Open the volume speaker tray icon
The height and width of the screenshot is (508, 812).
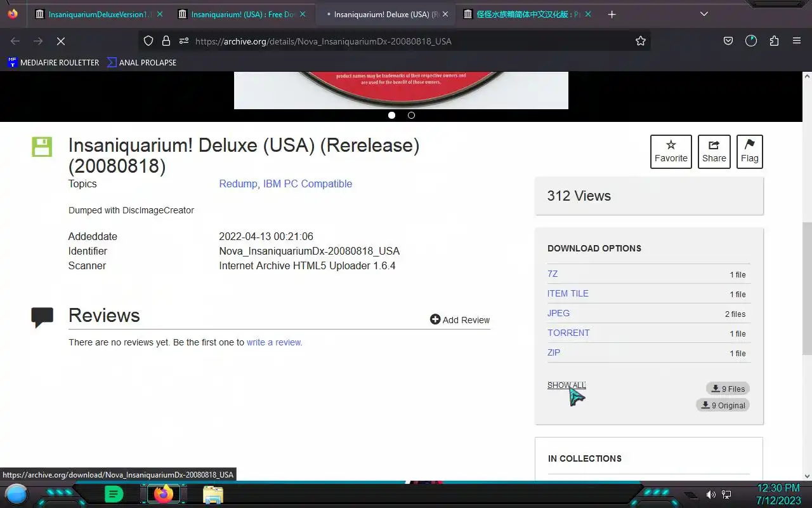pos(711,495)
